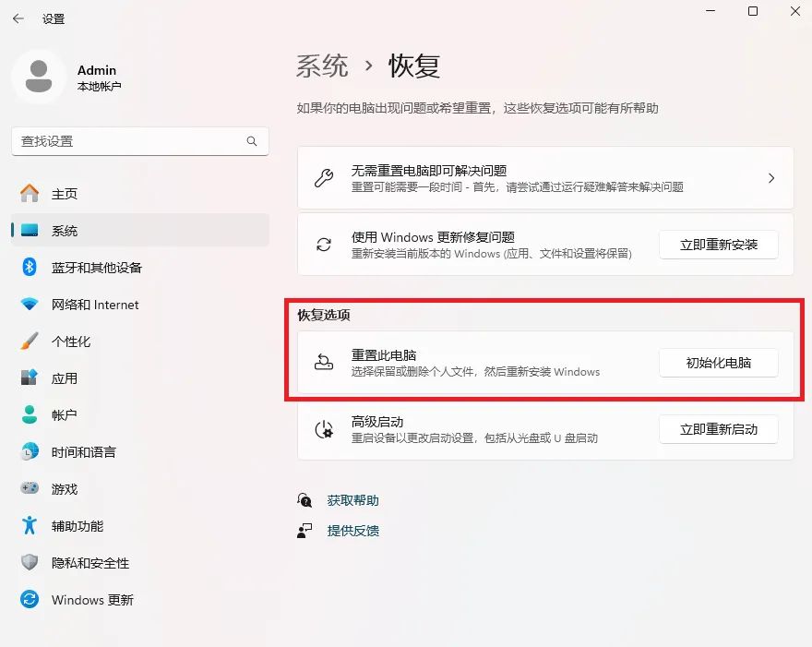
Task: Click the back arrow in Settings
Action: [18, 18]
